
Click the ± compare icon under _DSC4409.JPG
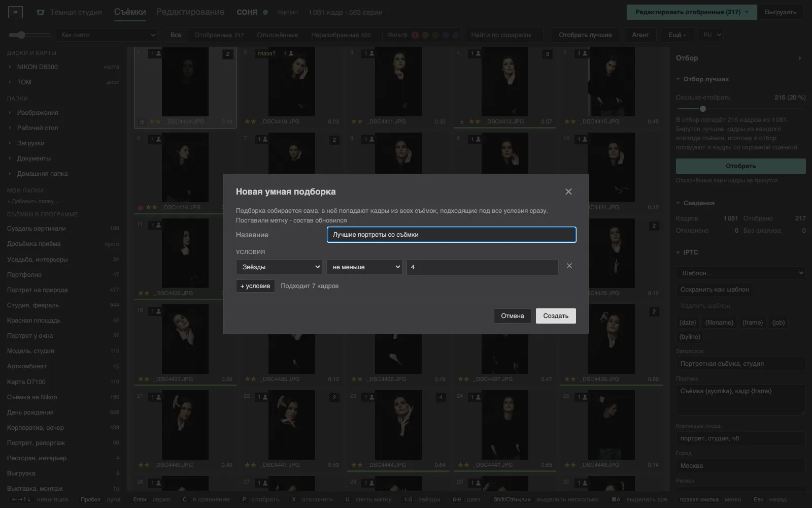click(142, 122)
